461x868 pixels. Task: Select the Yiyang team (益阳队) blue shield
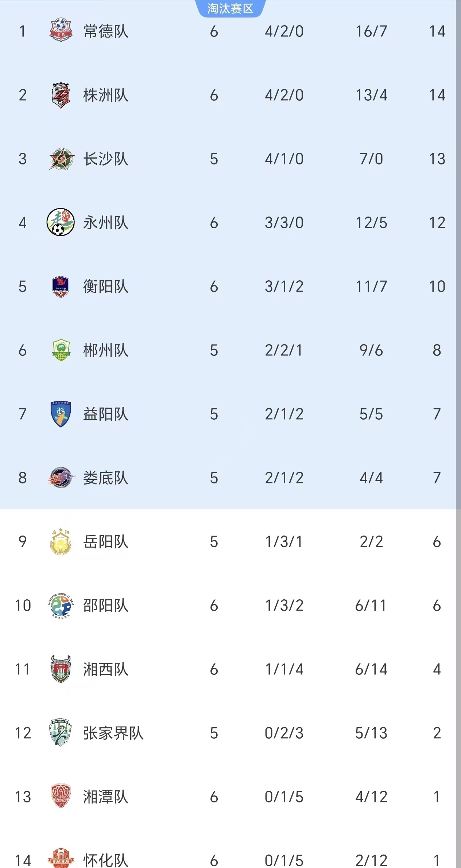pyautogui.click(x=61, y=414)
